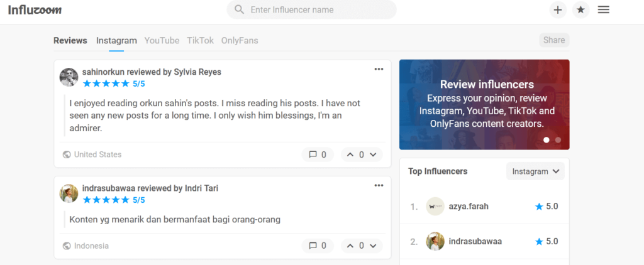The width and height of the screenshot is (644, 265).
Task: Click the Review influencers banner
Action: coord(484,105)
